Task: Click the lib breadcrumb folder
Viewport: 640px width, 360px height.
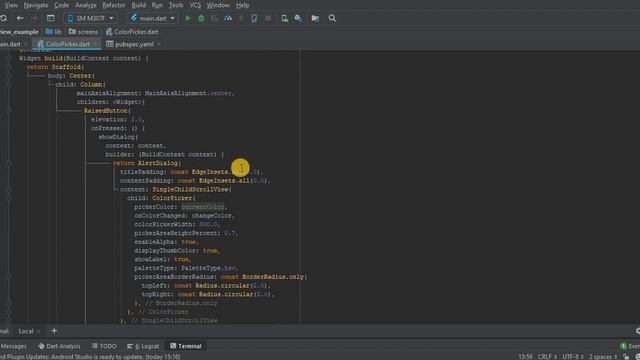Action: pyautogui.click(x=54, y=31)
